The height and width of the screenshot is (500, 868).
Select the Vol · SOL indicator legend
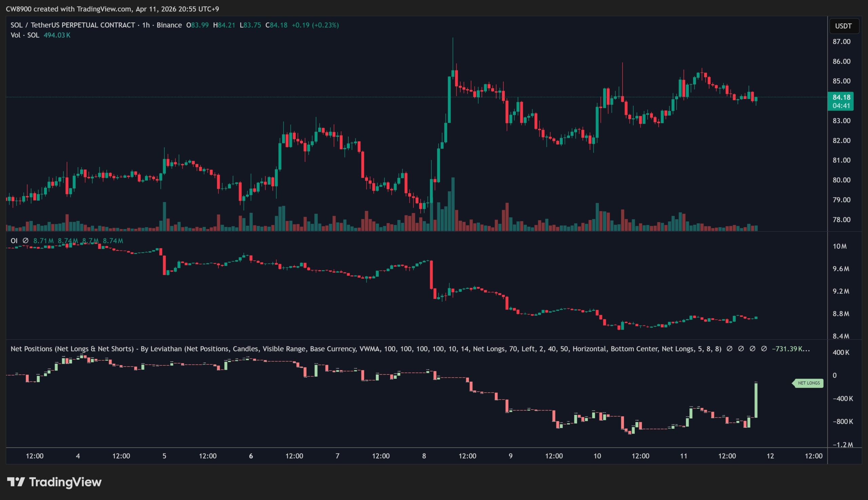tap(25, 35)
